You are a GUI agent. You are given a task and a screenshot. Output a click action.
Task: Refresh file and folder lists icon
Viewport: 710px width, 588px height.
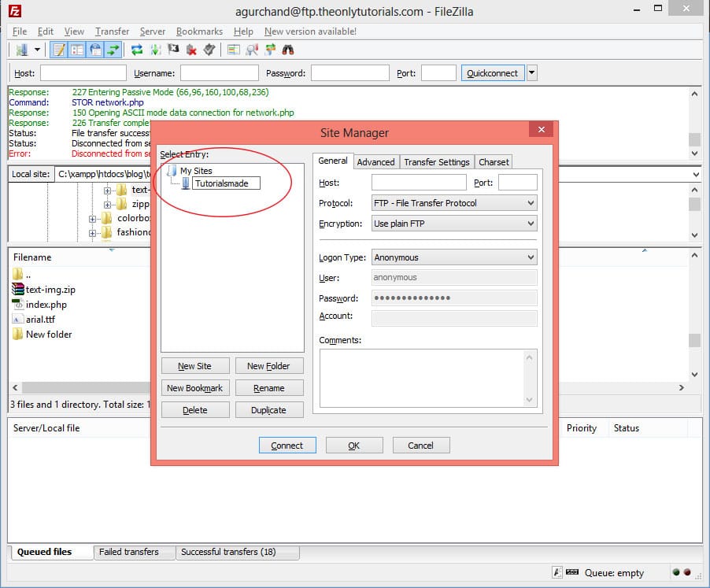click(137, 50)
